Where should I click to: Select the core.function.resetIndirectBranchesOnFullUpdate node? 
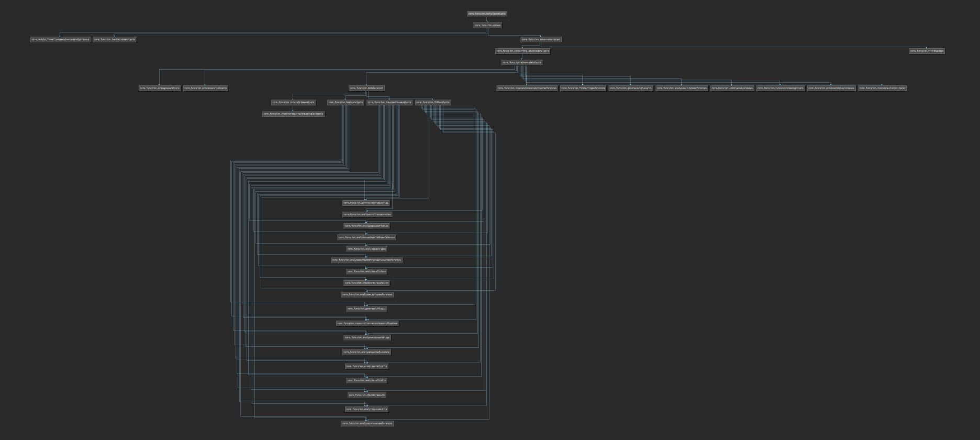[367, 323]
